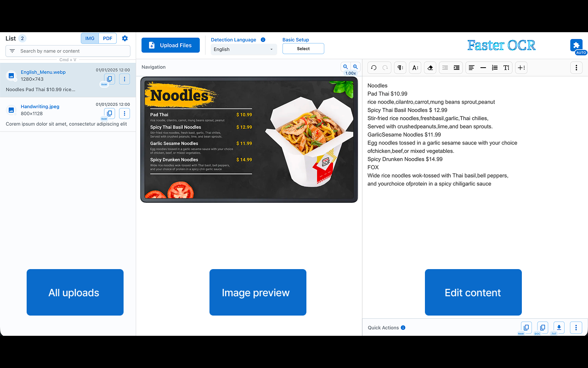The width and height of the screenshot is (588, 368).
Task: Copy content as DOC in Quick Actions
Action: coord(543,327)
